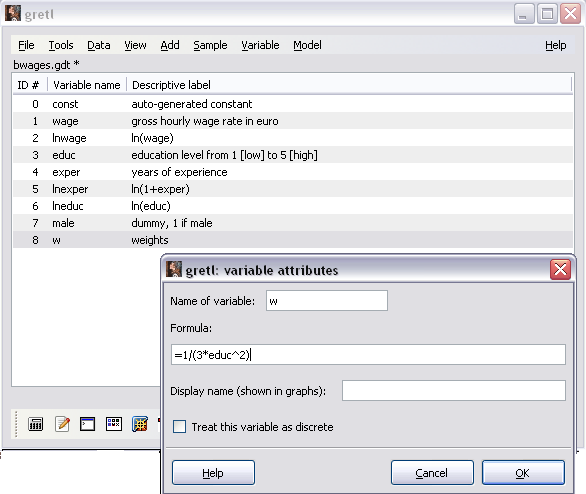Viewport: 586px width, 494px height.
Task: Select the const variable row
Action: [293, 104]
